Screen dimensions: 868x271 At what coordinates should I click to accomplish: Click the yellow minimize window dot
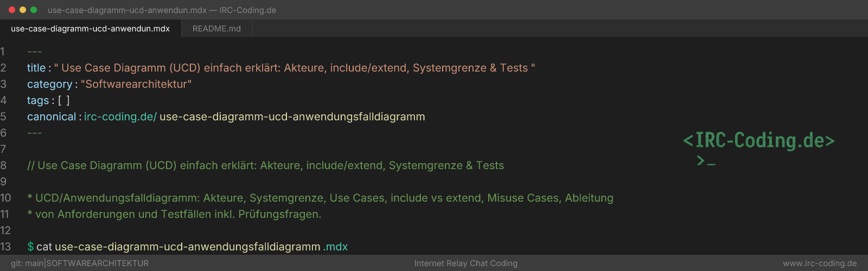tap(23, 10)
